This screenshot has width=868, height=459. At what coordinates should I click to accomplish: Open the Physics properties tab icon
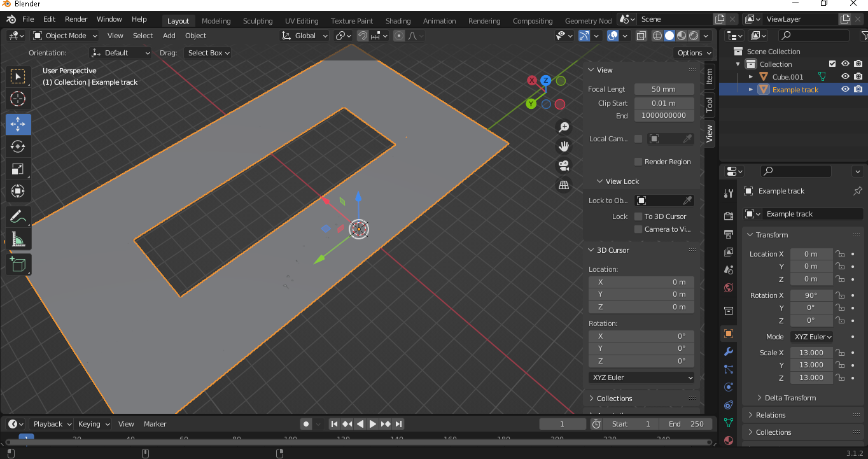729,387
